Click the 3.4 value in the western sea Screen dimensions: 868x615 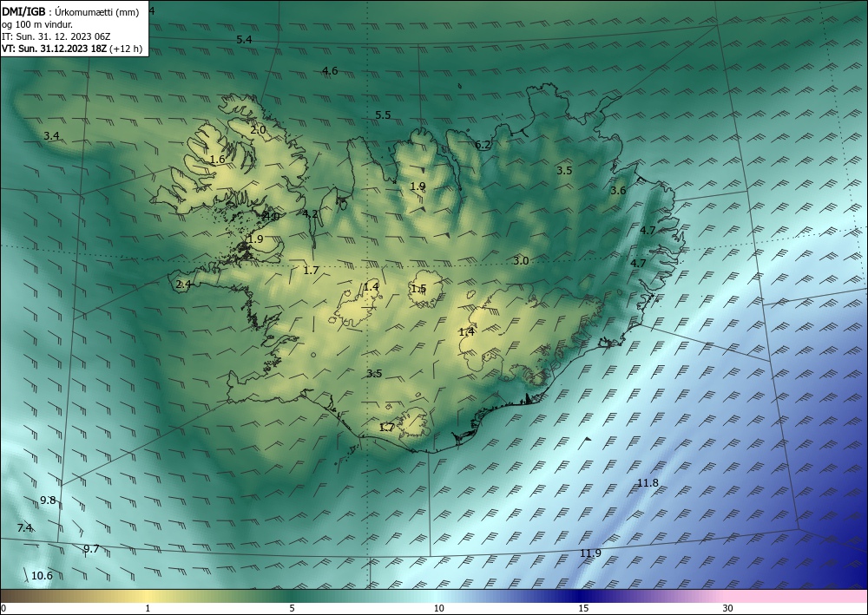(51, 136)
